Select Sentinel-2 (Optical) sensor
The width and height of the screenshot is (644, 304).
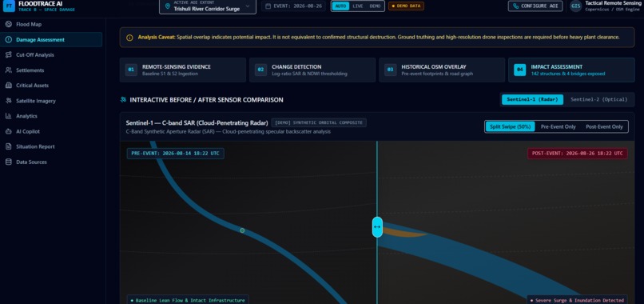[x=598, y=99]
